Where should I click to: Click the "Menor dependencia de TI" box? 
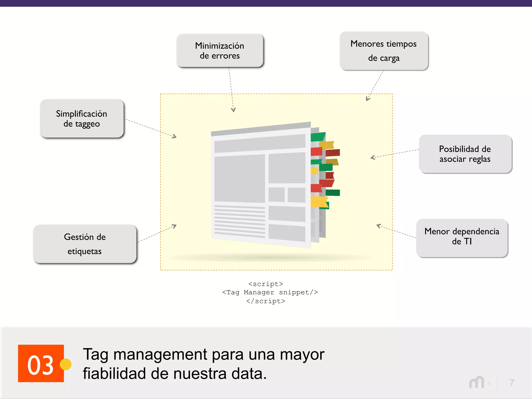462,238
